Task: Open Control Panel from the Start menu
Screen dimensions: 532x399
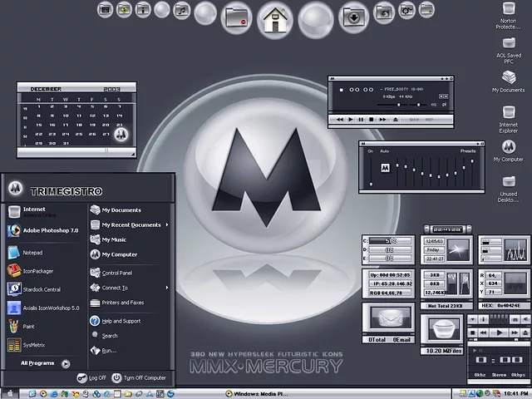Action: 116,273
